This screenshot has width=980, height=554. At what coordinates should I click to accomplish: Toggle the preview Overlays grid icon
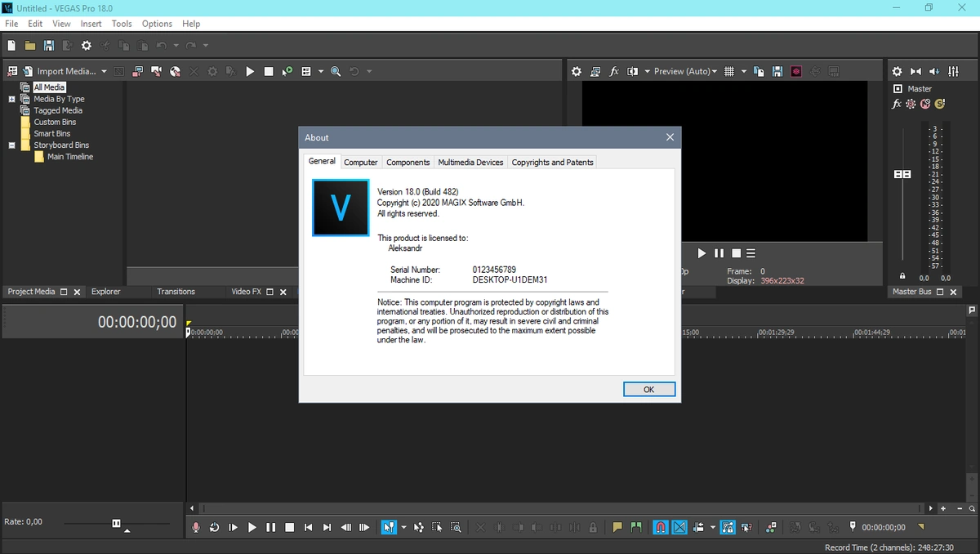point(729,71)
